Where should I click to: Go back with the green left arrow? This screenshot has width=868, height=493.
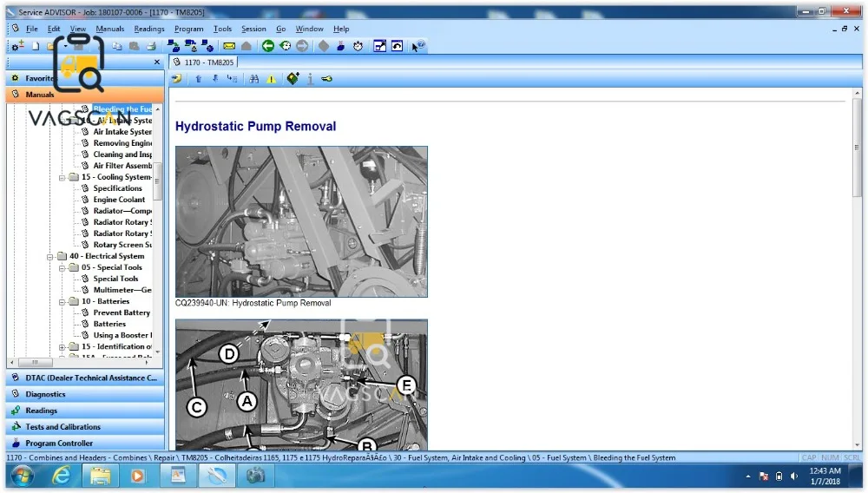coord(268,46)
